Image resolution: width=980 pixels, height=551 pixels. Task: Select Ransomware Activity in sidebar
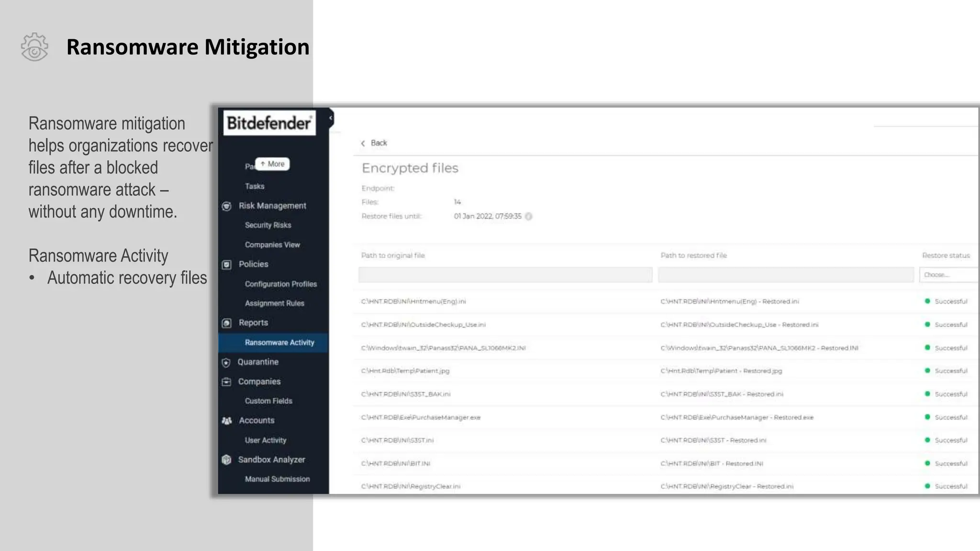pyautogui.click(x=273, y=342)
